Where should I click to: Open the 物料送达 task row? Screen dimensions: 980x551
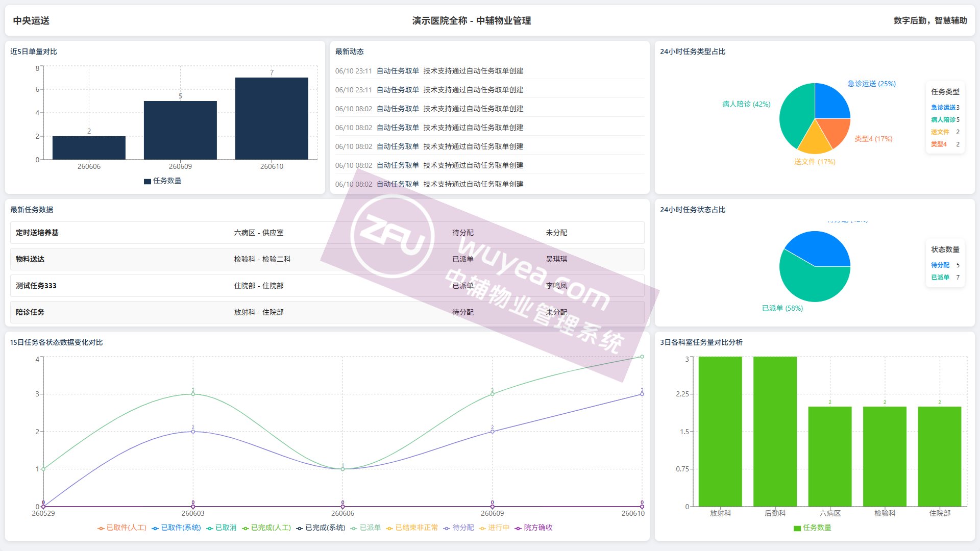pos(327,259)
